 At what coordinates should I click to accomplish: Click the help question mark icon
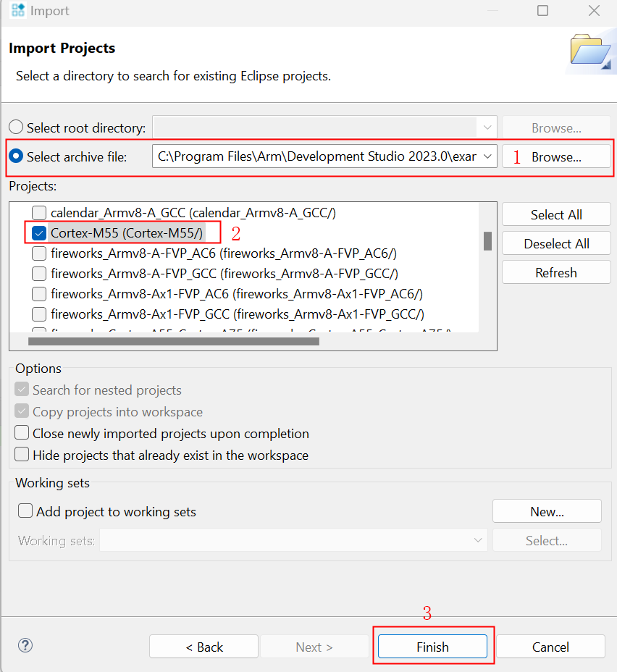click(x=25, y=646)
